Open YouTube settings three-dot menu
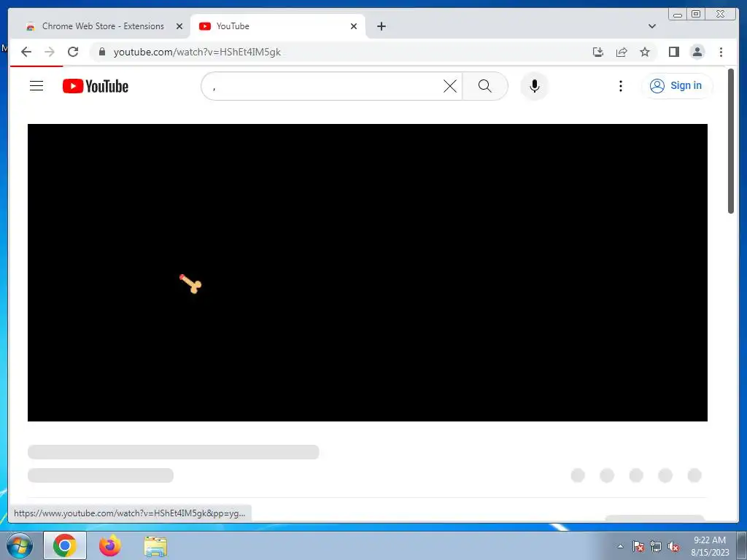The image size is (747, 560). 620,86
